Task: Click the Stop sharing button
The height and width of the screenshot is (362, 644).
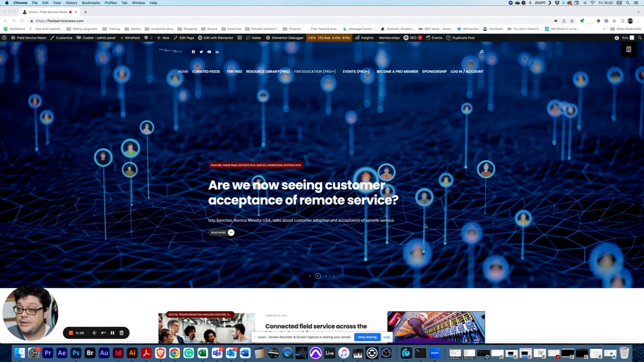Action: 367,337
